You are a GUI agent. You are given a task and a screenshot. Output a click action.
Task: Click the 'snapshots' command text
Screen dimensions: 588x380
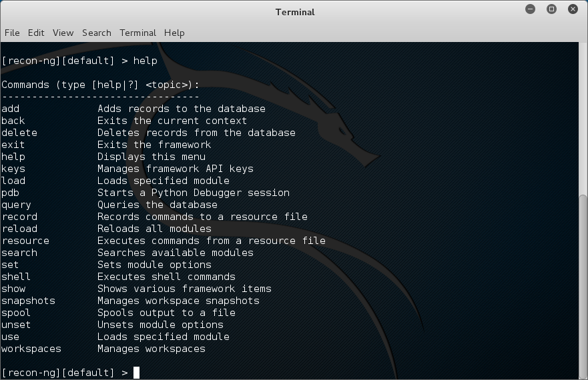(x=28, y=301)
